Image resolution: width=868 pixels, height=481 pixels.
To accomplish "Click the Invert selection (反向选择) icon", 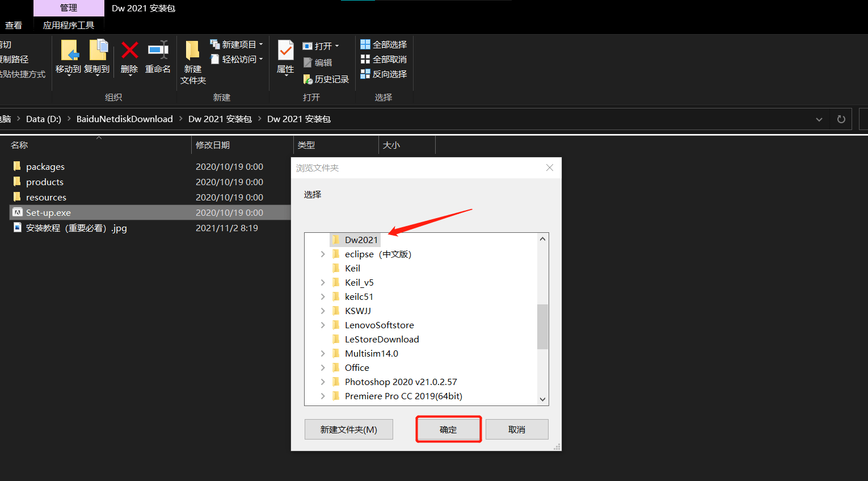I will [365, 74].
